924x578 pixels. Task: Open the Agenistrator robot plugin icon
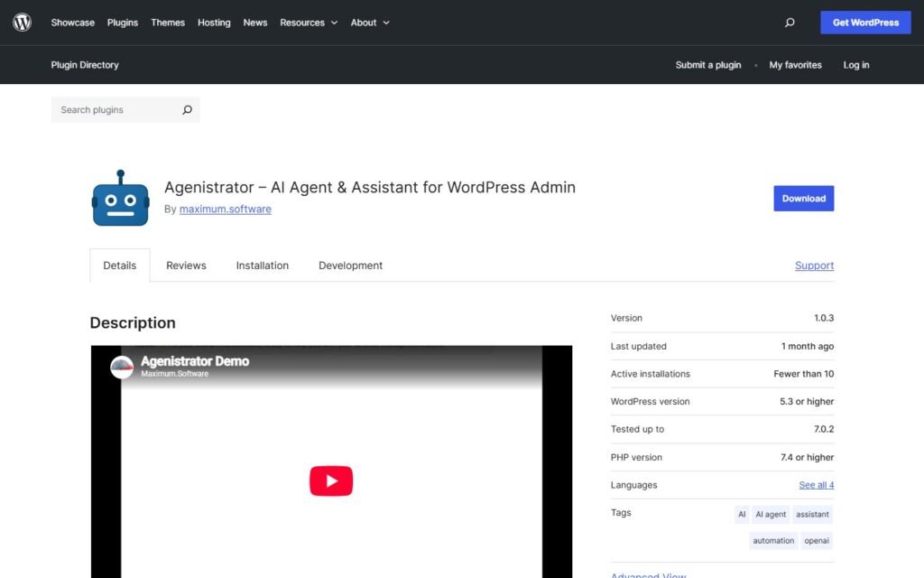121,198
